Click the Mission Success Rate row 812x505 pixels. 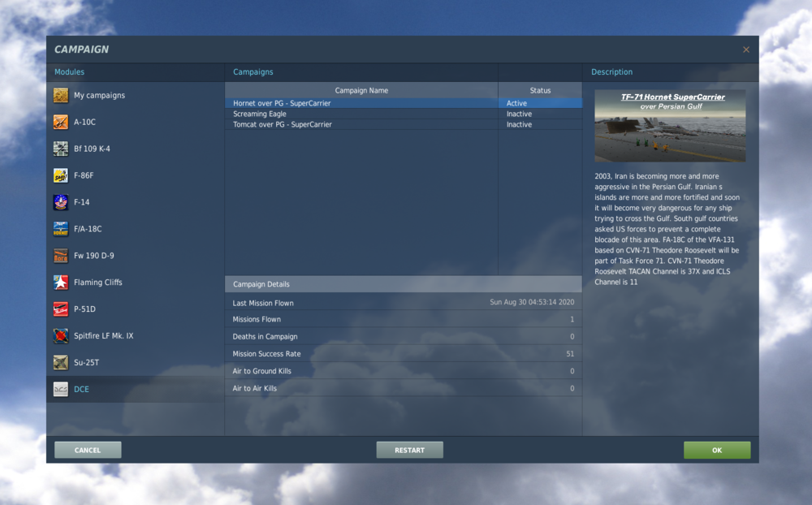point(404,354)
